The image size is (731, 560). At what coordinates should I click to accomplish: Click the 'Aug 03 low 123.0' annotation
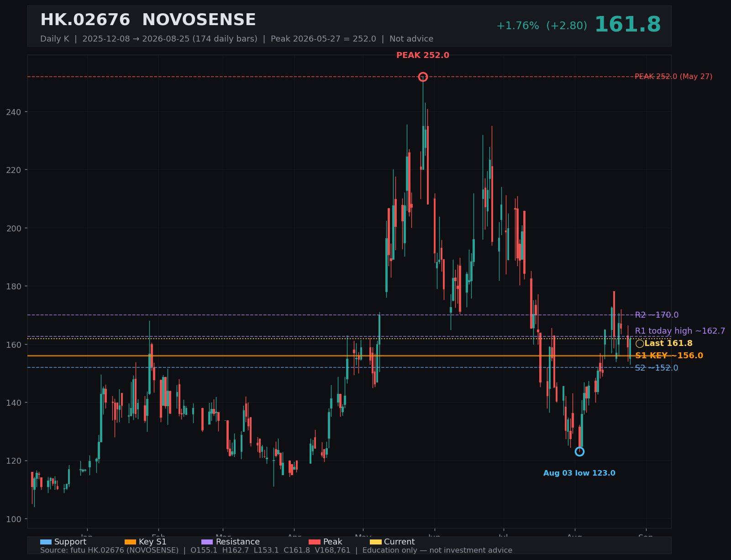[x=579, y=473]
